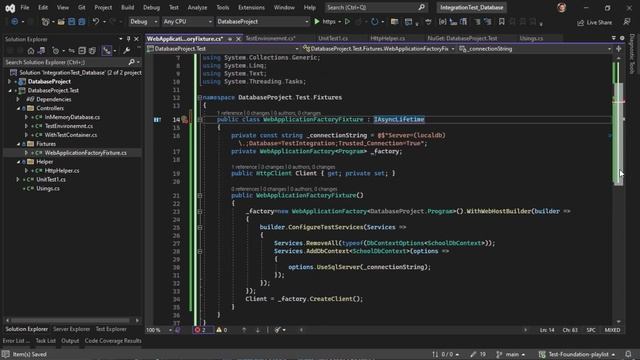Close the Solution Explorer panel
Screen dimensions: 640x360
137,39
